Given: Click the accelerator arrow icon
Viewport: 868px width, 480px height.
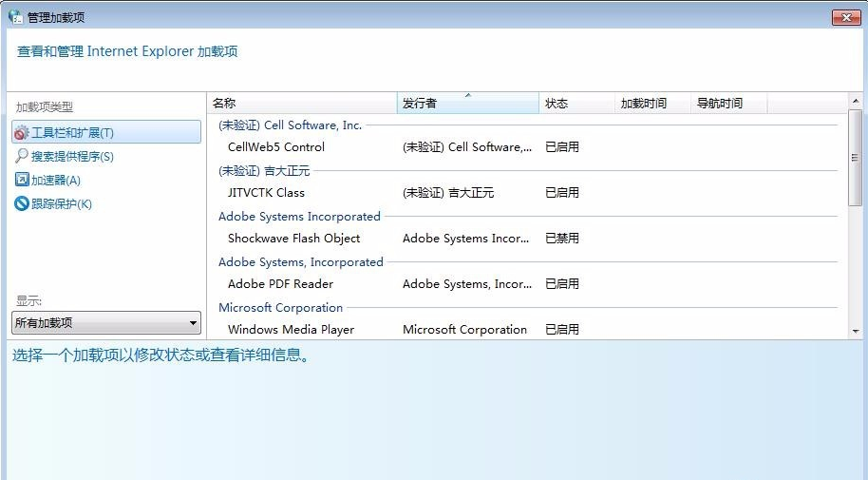Looking at the screenshot, I should pyautogui.click(x=22, y=180).
